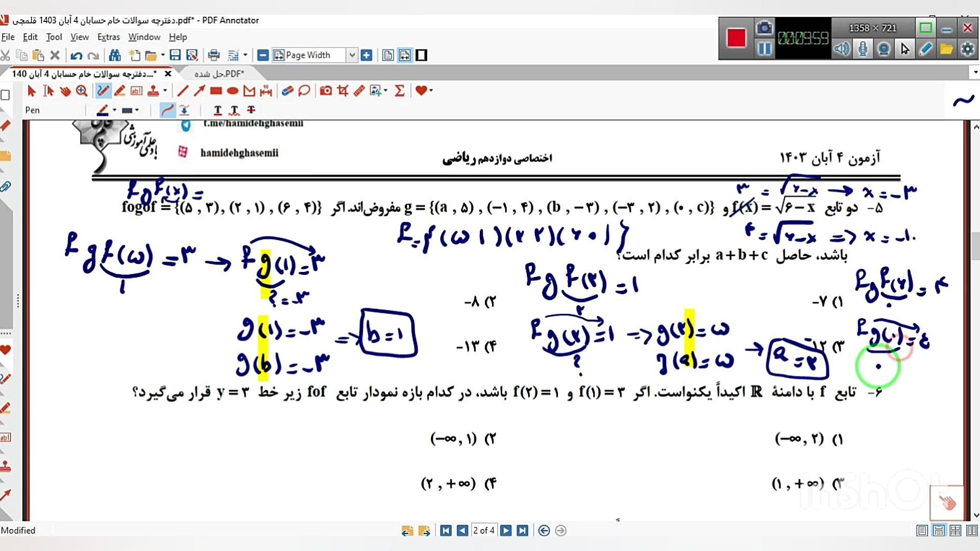Toggle webcam capture in recorder
The width and height of the screenshot is (980, 551).
pyautogui.click(x=884, y=49)
